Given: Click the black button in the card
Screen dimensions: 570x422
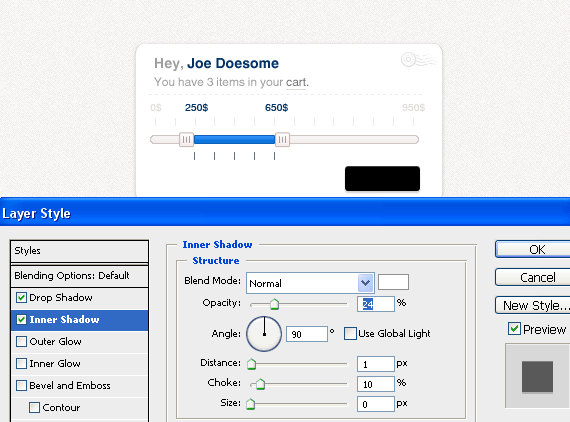Looking at the screenshot, I should point(382,178).
